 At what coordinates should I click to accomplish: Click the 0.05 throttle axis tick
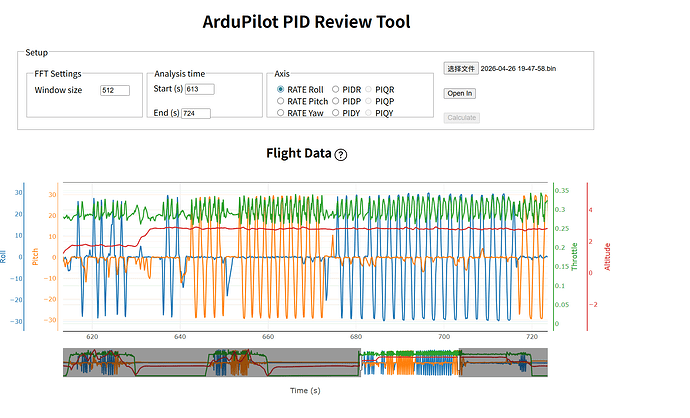pos(562,304)
